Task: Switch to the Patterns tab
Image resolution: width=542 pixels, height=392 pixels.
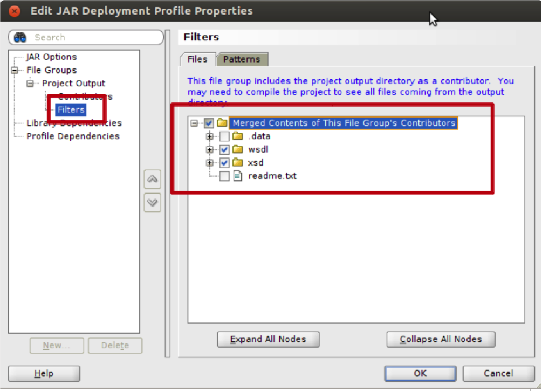Action: [x=242, y=59]
